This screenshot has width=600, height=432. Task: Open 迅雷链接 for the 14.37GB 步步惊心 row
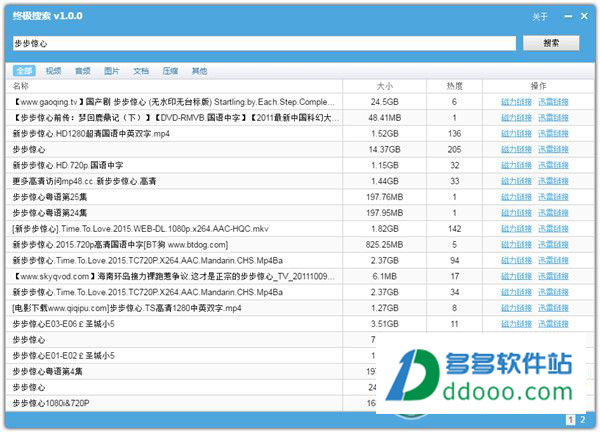pos(553,149)
